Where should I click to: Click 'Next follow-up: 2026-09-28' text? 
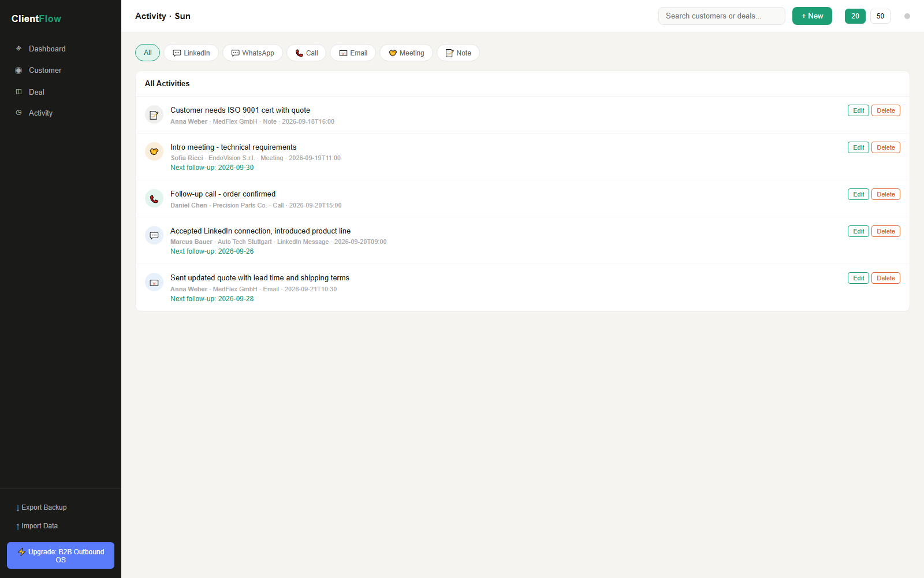[x=212, y=299]
